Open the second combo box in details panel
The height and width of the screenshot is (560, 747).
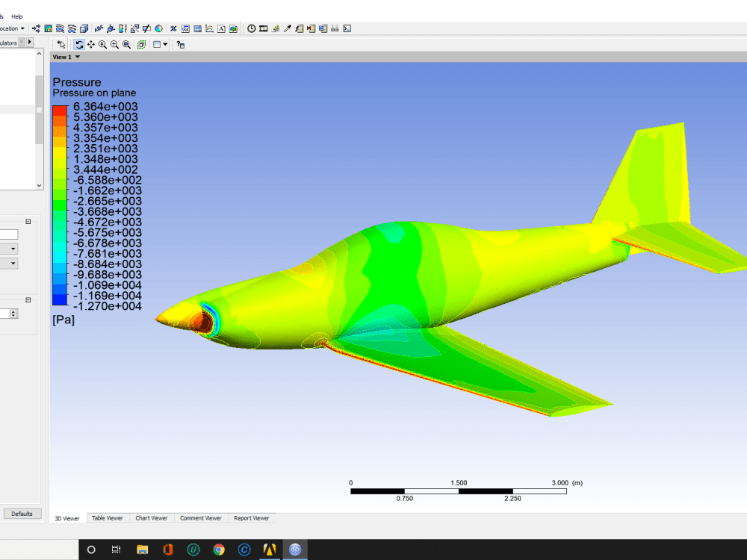click(x=9, y=263)
